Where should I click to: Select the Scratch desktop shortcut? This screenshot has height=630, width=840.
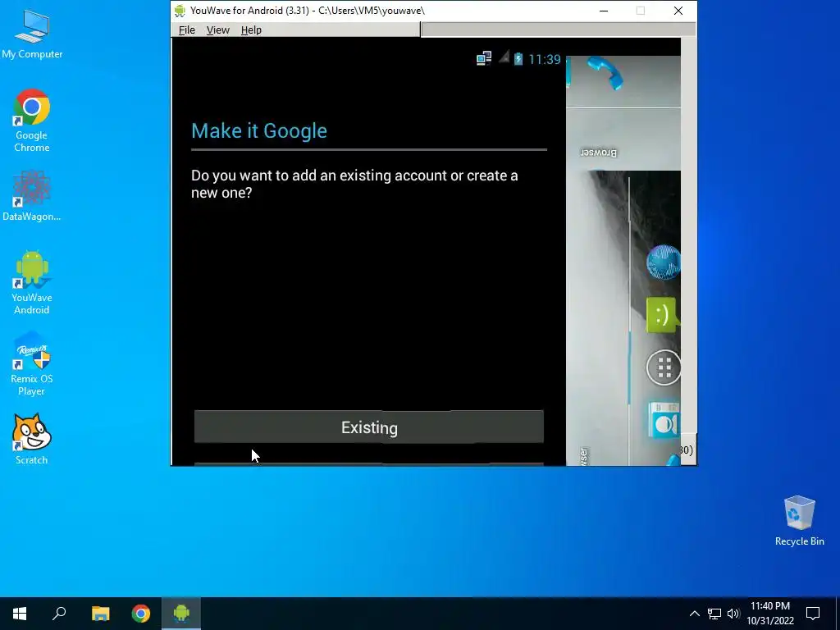point(32,440)
